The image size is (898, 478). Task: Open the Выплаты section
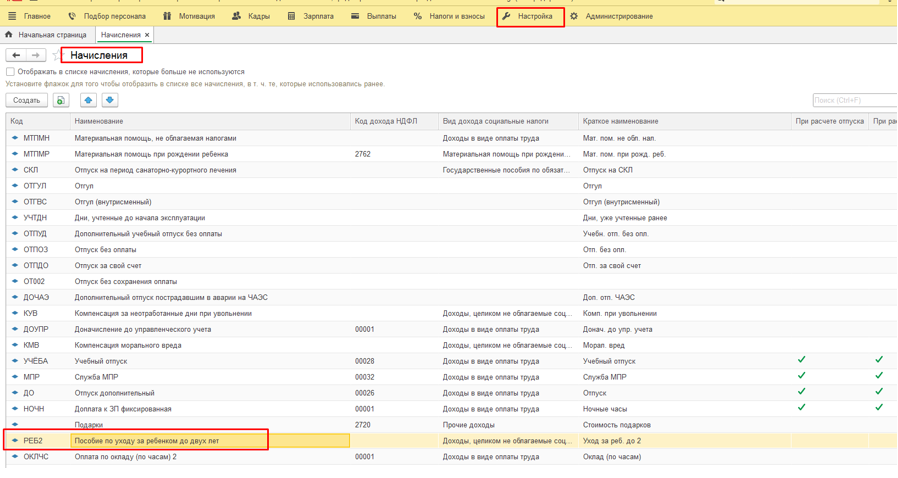tap(373, 16)
